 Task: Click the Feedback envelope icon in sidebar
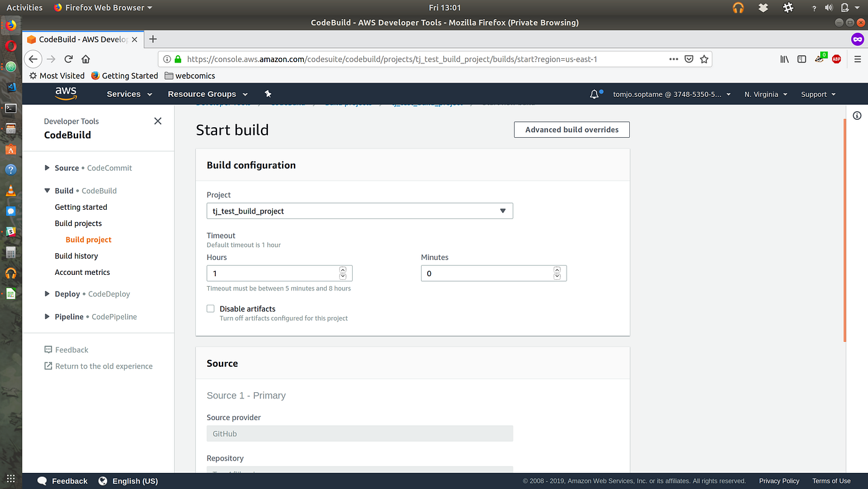[48, 349]
